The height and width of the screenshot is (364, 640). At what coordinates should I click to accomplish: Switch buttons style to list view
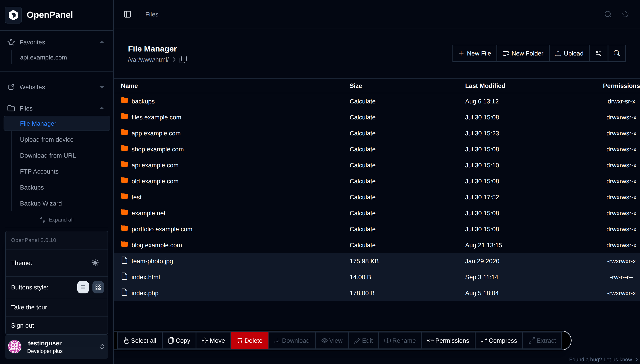tap(83, 287)
